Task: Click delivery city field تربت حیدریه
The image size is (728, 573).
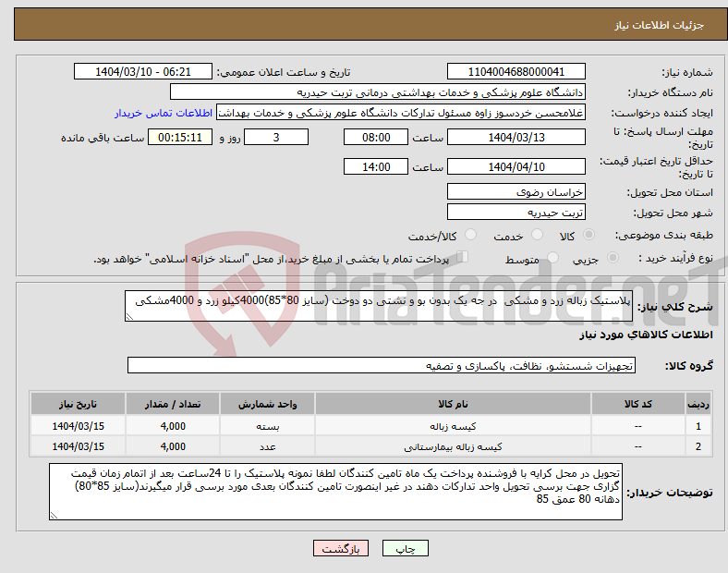Action: (516, 213)
